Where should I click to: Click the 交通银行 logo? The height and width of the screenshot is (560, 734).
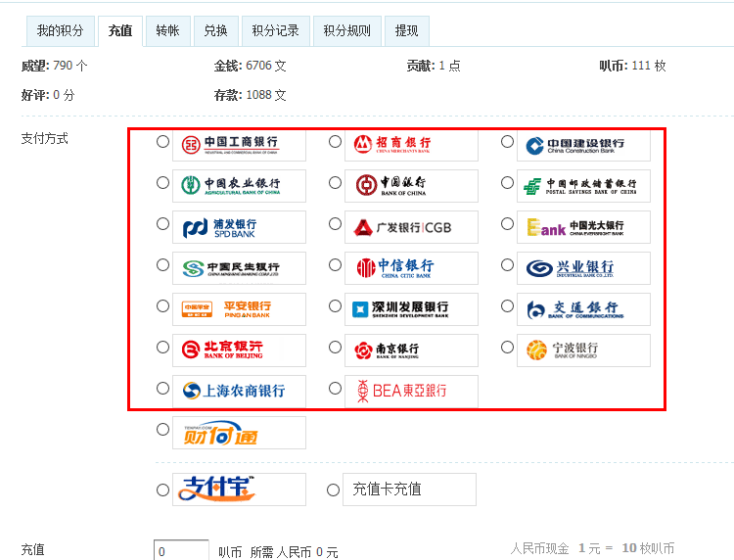point(583,309)
